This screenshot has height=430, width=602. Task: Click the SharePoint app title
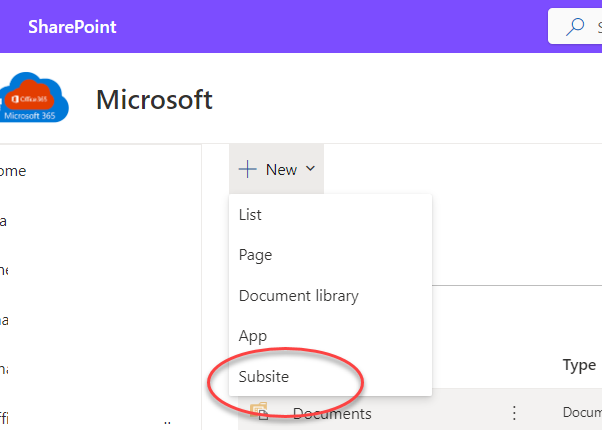(72, 27)
